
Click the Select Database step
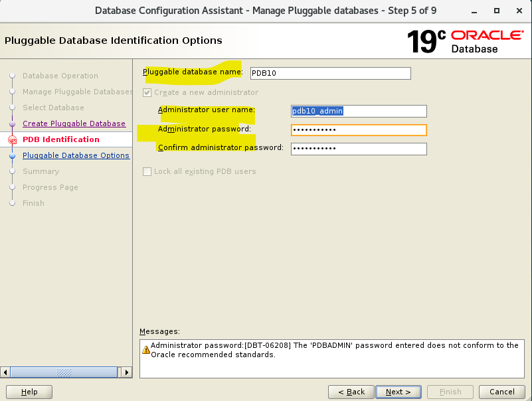pos(53,108)
